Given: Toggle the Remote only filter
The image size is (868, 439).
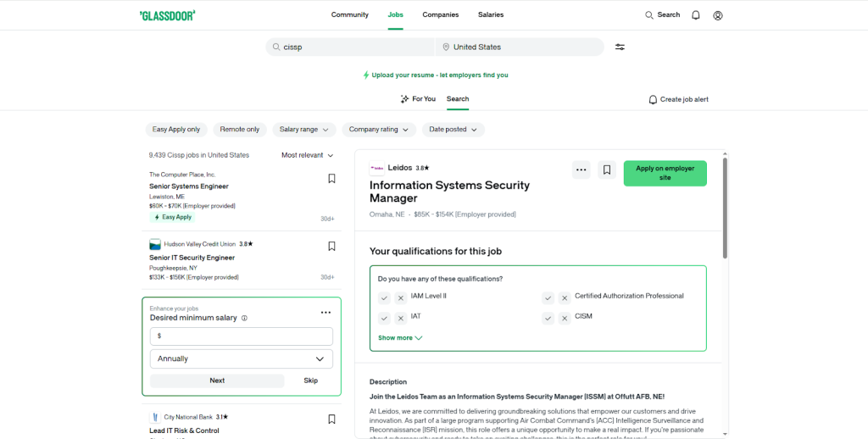Looking at the screenshot, I should pyautogui.click(x=240, y=130).
